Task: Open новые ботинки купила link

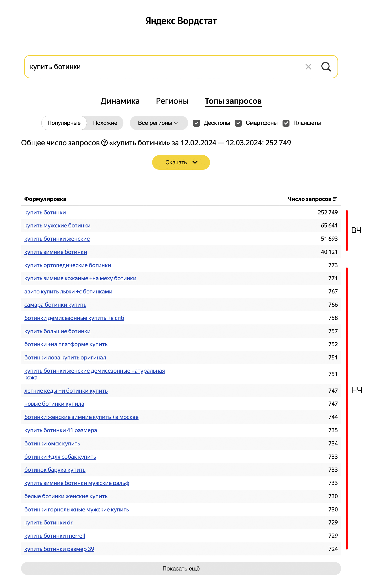Action: click(54, 404)
